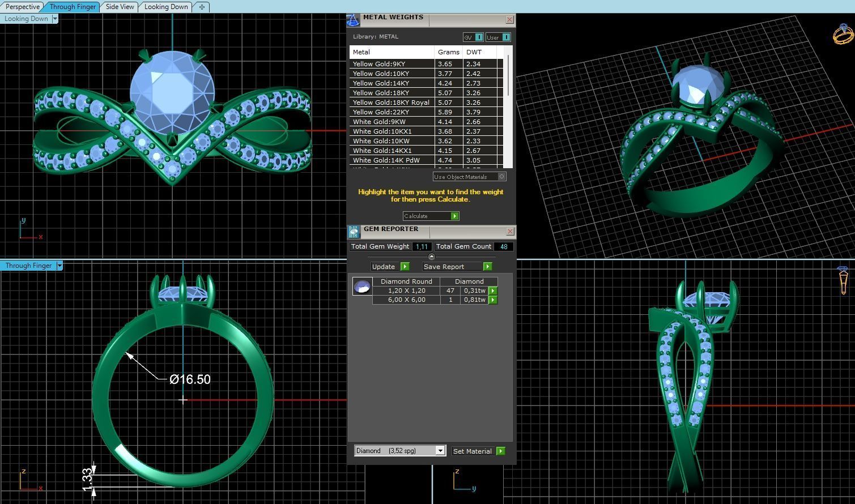Viewport: 855px width, 504px height.
Task: Switch to the Through Finger tab
Action: pos(73,7)
